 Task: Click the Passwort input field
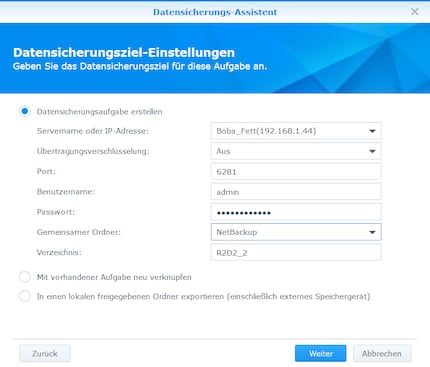tap(296, 212)
